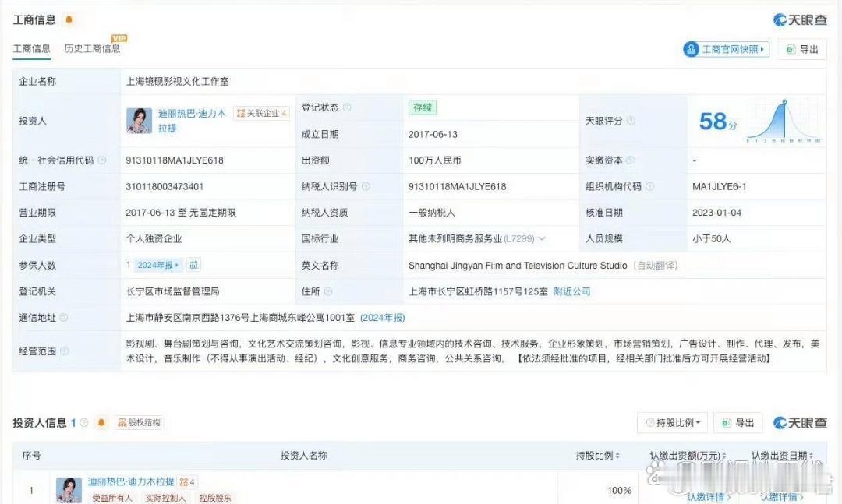Click info icon beside 统一社会信用代码
Image resolution: width=842 pixels, height=504 pixels.
pos(102,160)
